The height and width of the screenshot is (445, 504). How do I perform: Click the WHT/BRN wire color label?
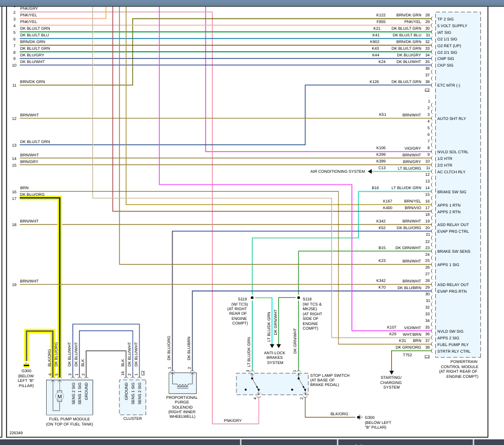[412, 334]
